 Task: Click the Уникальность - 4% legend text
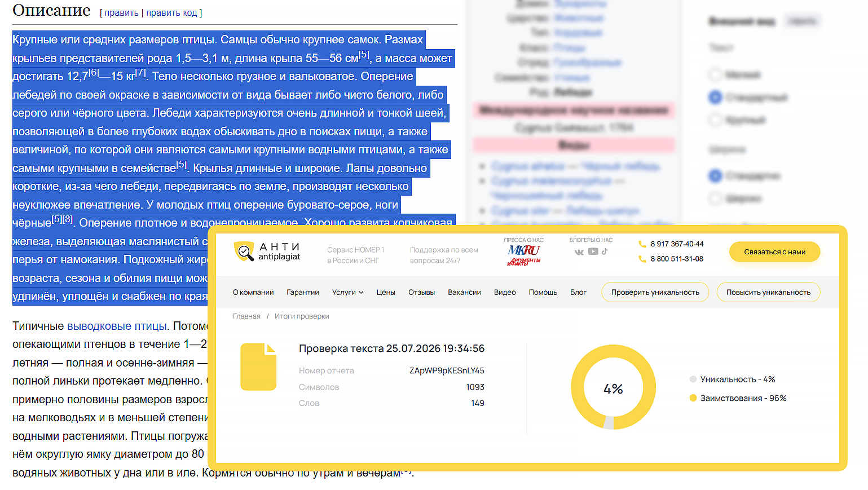click(738, 379)
